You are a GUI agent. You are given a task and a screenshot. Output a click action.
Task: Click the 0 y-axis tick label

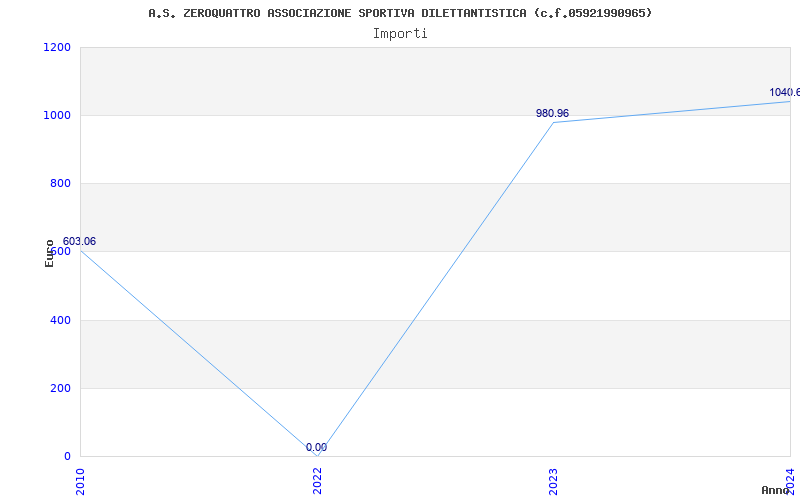(x=67, y=457)
